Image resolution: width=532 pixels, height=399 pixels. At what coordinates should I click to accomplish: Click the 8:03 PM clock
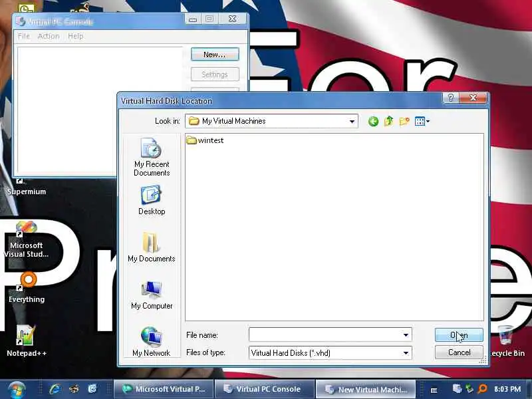(507, 389)
